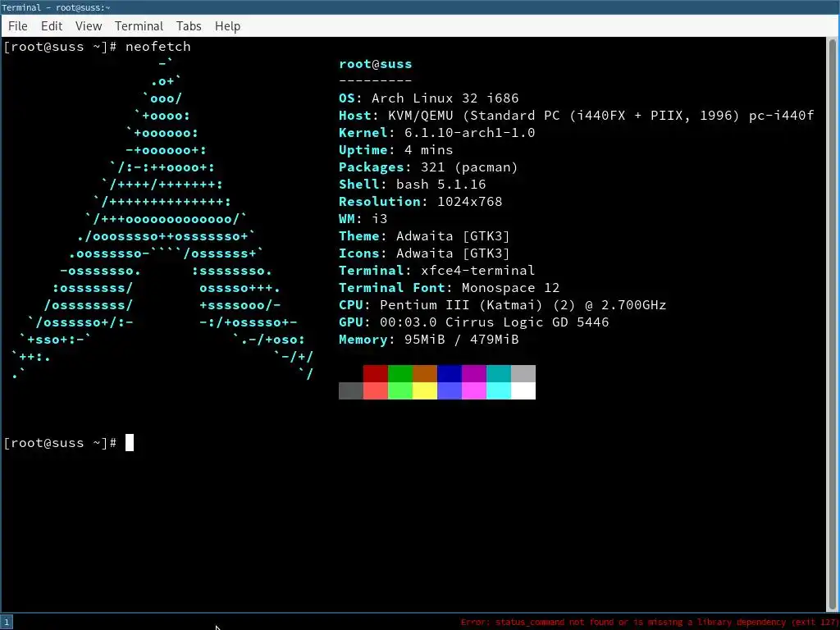Screen dimensions: 840x630
Task: Open the File menu
Action: point(18,26)
